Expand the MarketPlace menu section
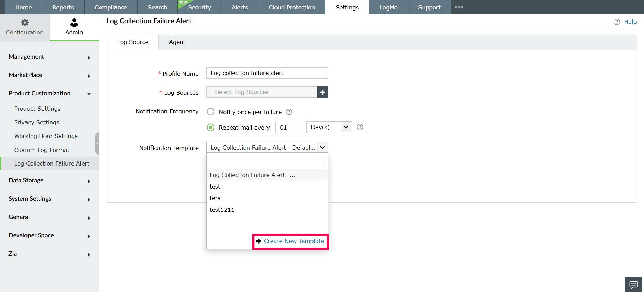 click(50, 75)
